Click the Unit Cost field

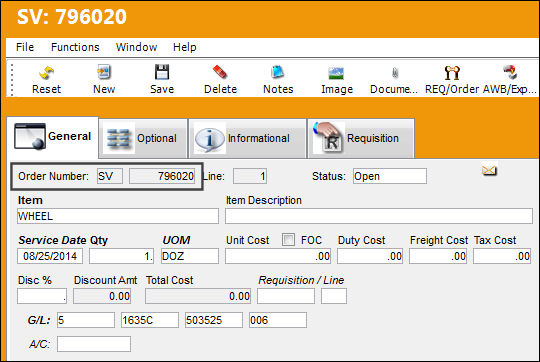(x=278, y=256)
